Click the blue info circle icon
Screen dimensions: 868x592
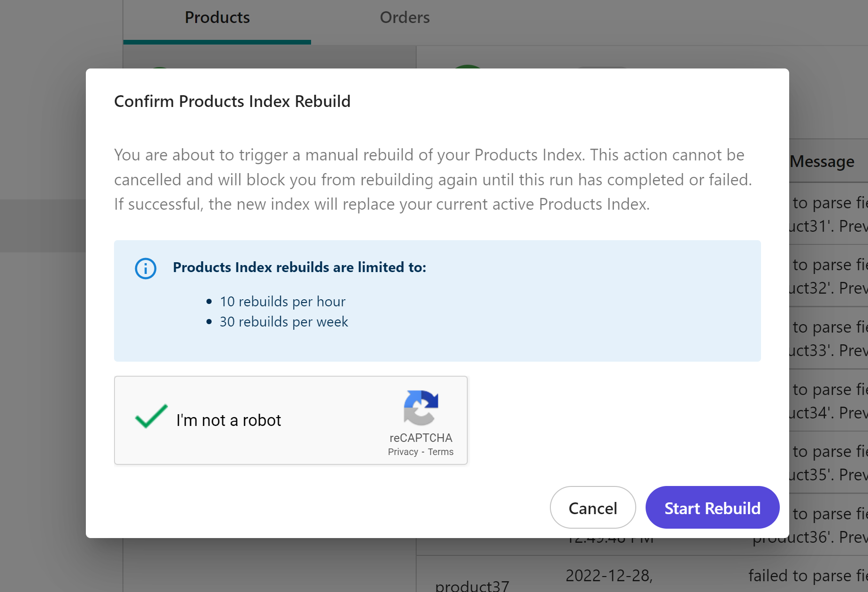tap(145, 268)
